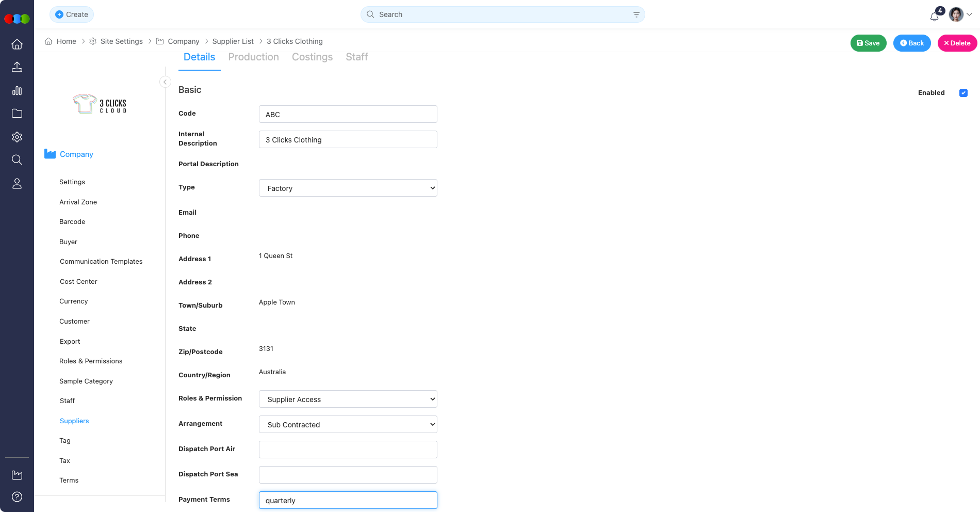980x512 pixels.
Task: Open the Arrangement dropdown
Action: pyautogui.click(x=348, y=424)
